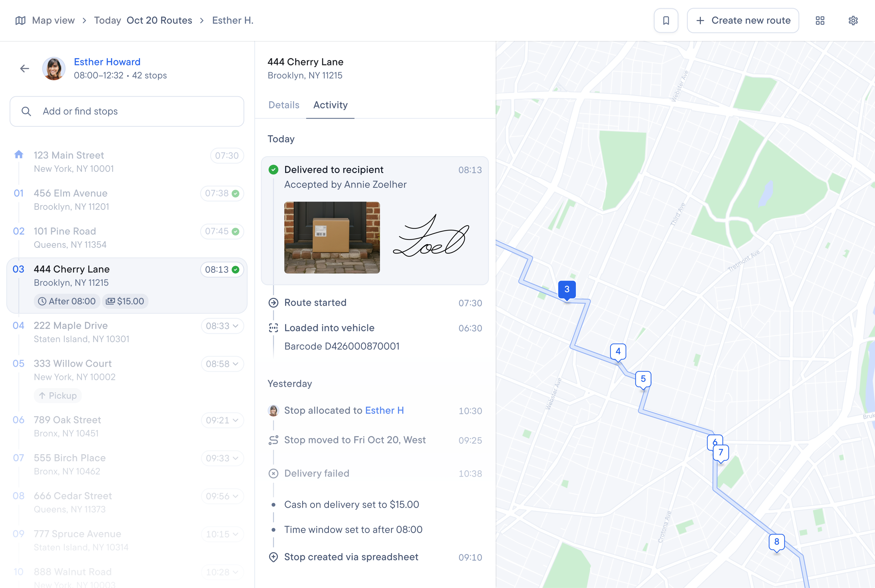Open the grid apps icon
The width and height of the screenshot is (875, 588).
pyautogui.click(x=820, y=20)
